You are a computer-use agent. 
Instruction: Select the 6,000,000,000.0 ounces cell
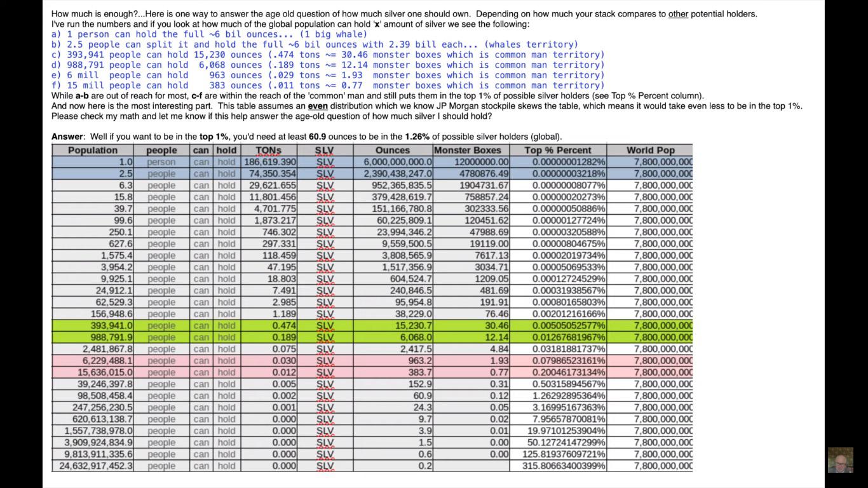click(x=393, y=162)
